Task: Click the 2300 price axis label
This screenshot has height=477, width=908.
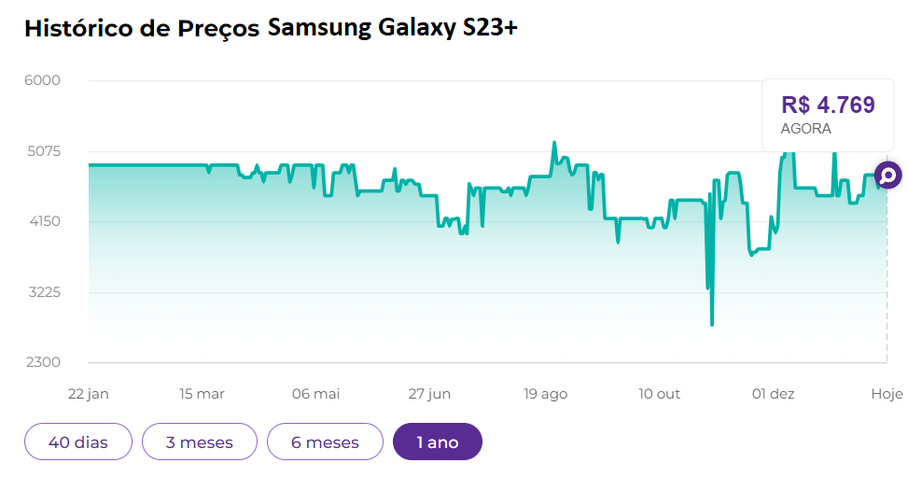Action: click(x=42, y=363)
